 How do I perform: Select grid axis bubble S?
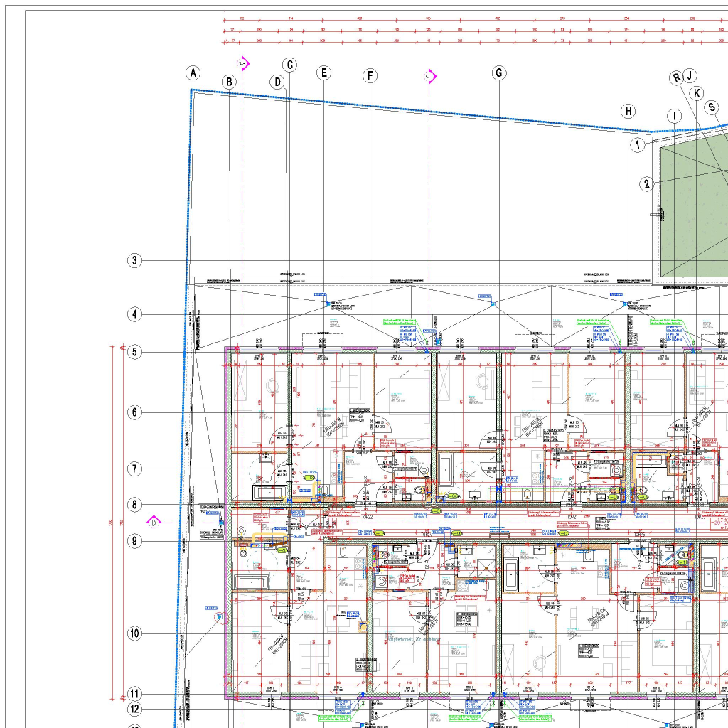coord(712,107)
